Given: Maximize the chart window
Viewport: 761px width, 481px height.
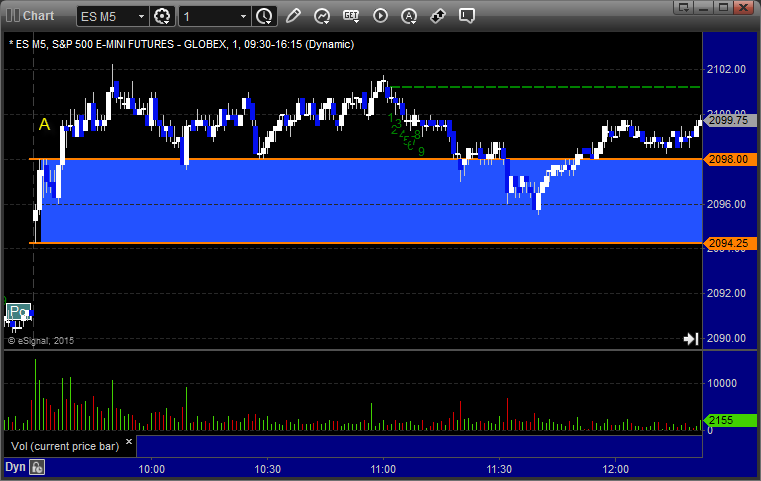Looking at the screenshot, I should 723,7.
